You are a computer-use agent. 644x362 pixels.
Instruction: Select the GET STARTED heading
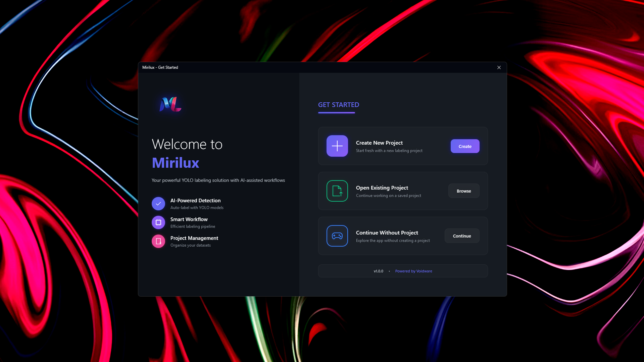pos(338,105)
